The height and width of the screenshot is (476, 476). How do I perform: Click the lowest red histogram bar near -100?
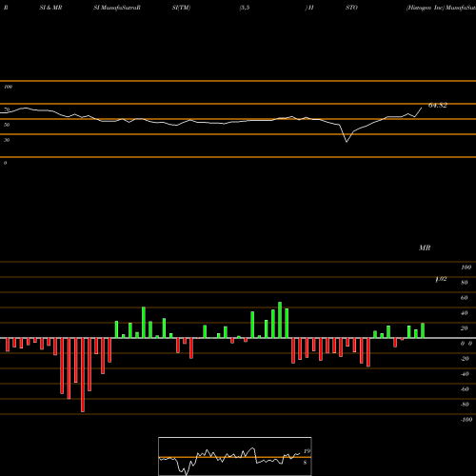(83, 375)
